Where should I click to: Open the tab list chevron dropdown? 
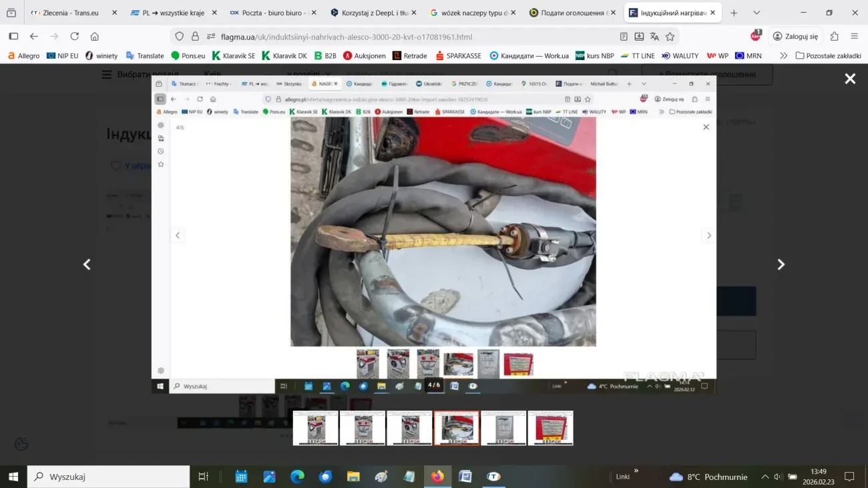point(756,12)
